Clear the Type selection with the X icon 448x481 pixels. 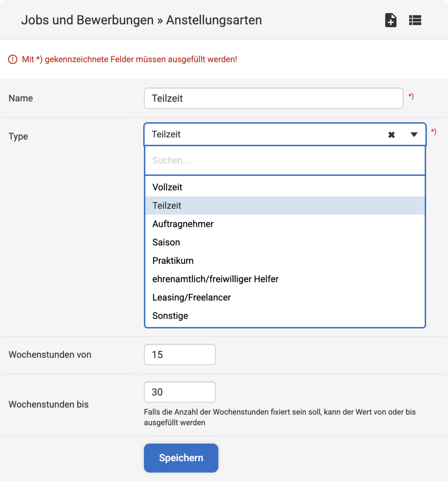[391, 135]
